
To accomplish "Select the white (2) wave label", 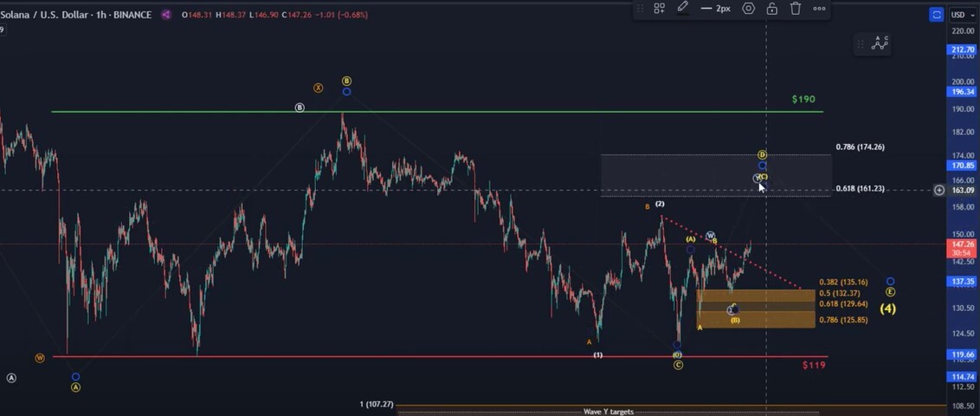I will 660,204.
